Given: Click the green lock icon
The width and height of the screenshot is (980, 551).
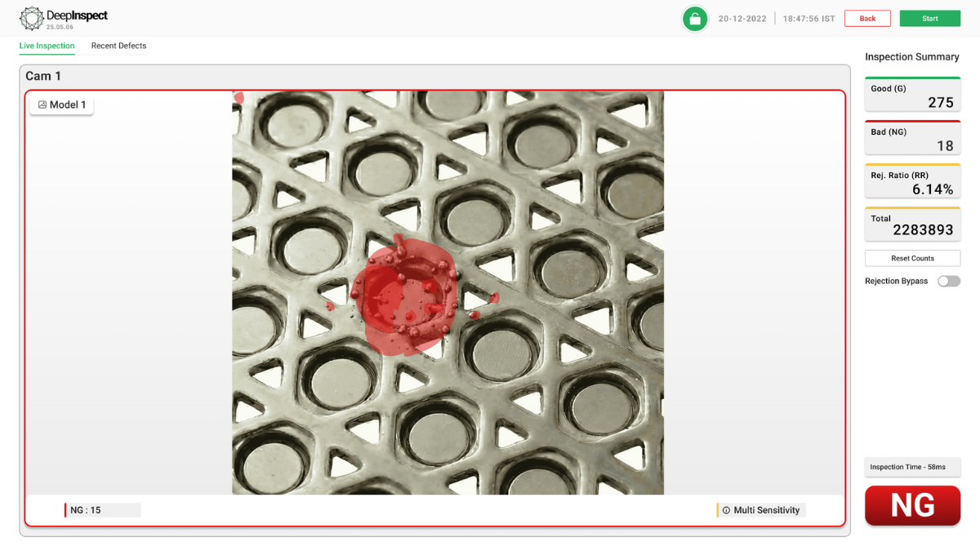Looking at the screenshot, I should click(695, 19).
